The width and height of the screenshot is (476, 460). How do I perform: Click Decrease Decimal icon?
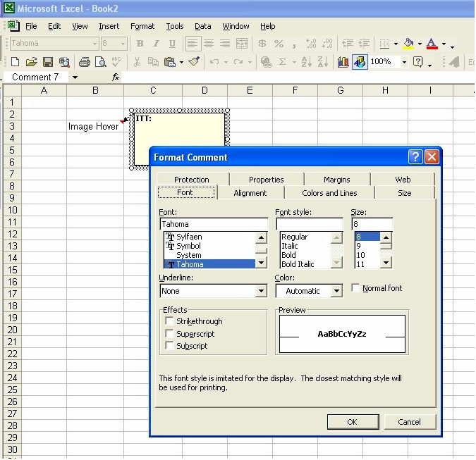tap(327, 44)
